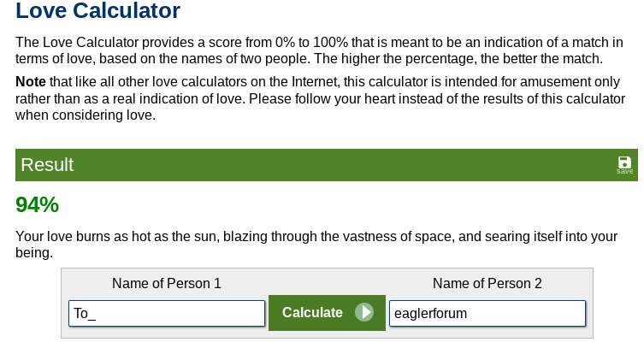Click the 'follow your heart' disclaimer sentence
Viewport: 644px width, 354px height.
click(x=437, y=99)
